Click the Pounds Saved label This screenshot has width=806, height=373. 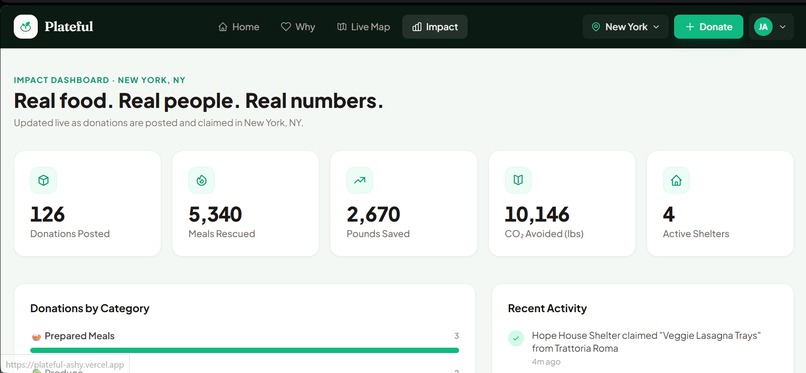click(x=378, y=234)
